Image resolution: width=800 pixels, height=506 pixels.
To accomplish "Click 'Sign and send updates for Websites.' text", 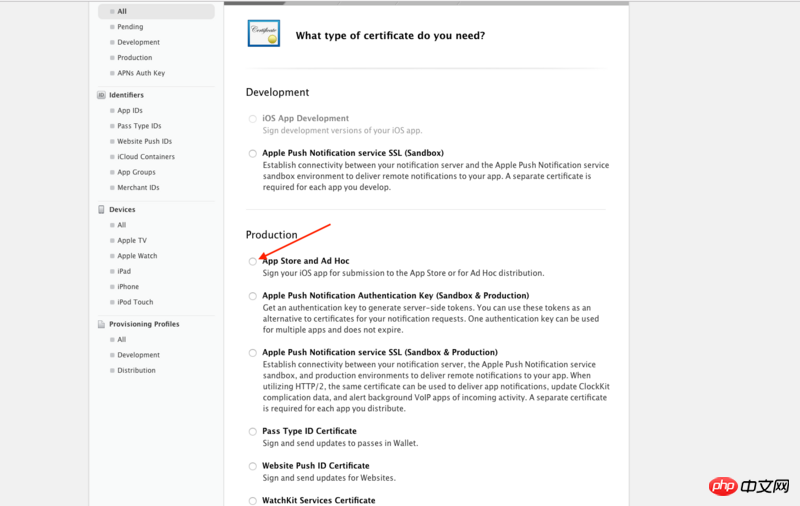I will click(329, 478).
